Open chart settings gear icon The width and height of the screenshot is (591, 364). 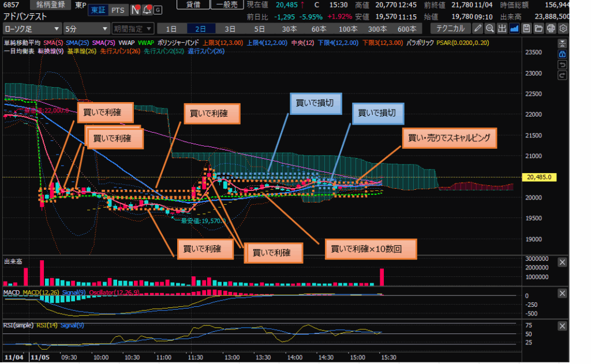click(x=563, y=28)
